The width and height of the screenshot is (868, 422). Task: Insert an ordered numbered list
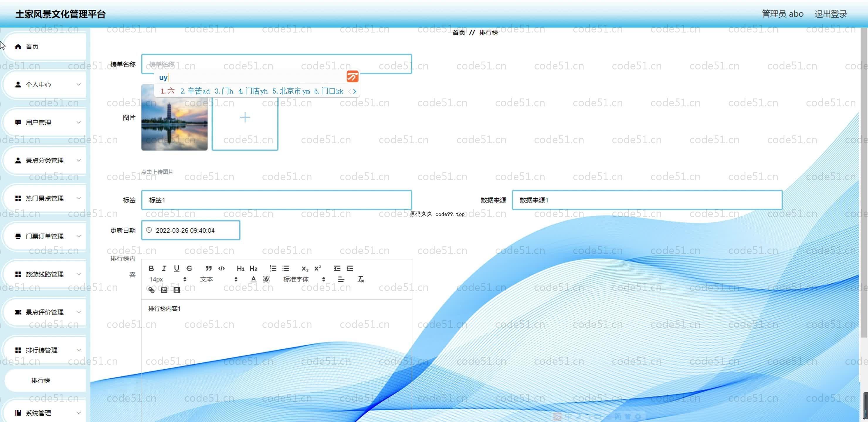click(273, 268)
